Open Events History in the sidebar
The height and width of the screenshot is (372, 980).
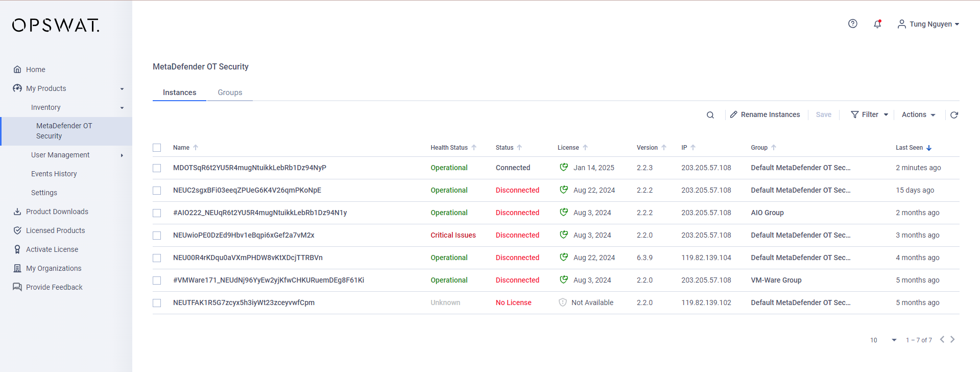[x=54, y=174]
